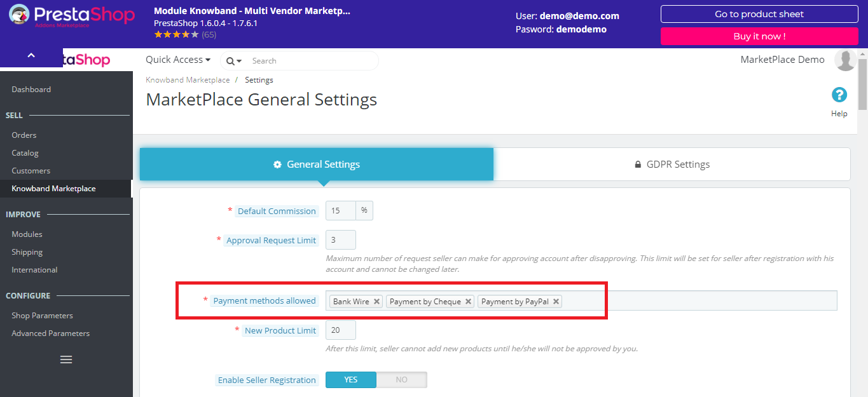Click Buy it now button
The image size is (868, 397).
pos(759,36)
